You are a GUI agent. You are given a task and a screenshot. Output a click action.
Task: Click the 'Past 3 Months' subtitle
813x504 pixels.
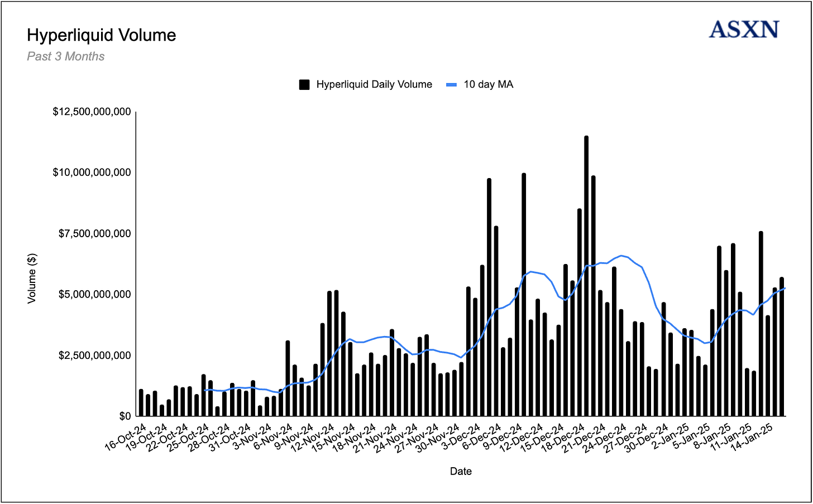click(66, 56)
